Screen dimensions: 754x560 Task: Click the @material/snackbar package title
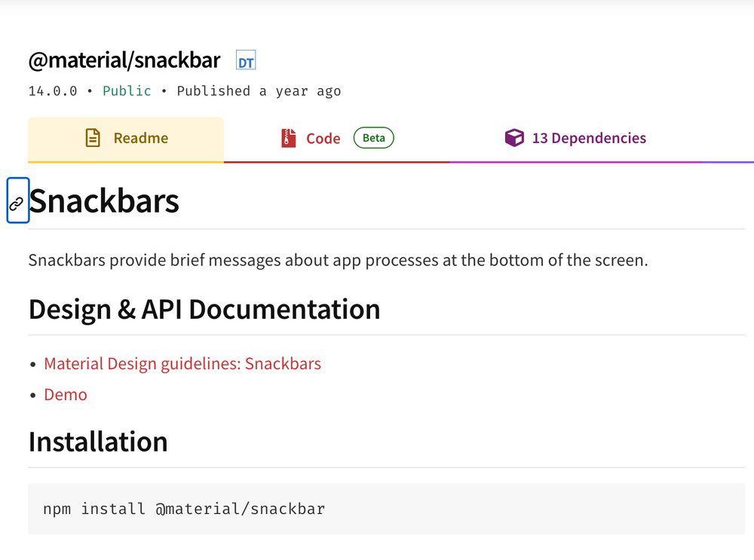(x=124, y=60)
